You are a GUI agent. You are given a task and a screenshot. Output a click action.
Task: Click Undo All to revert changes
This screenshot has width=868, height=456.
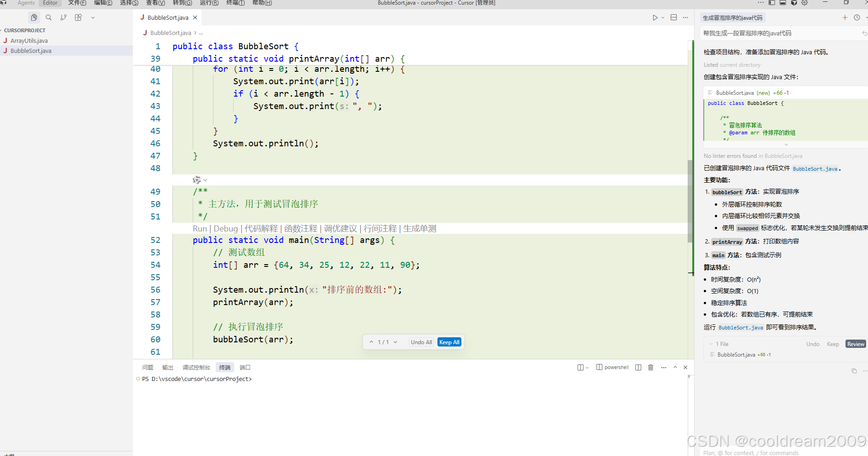(x=421, y=342)
